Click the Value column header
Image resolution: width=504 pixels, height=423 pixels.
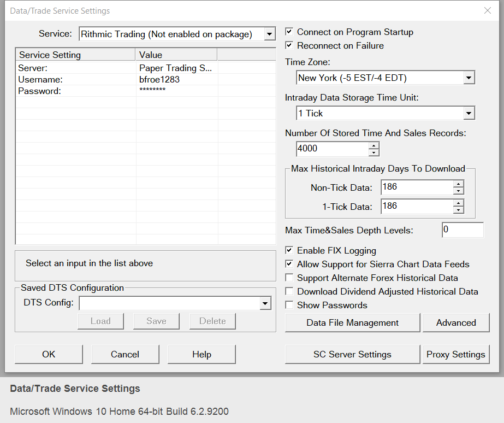176,55
